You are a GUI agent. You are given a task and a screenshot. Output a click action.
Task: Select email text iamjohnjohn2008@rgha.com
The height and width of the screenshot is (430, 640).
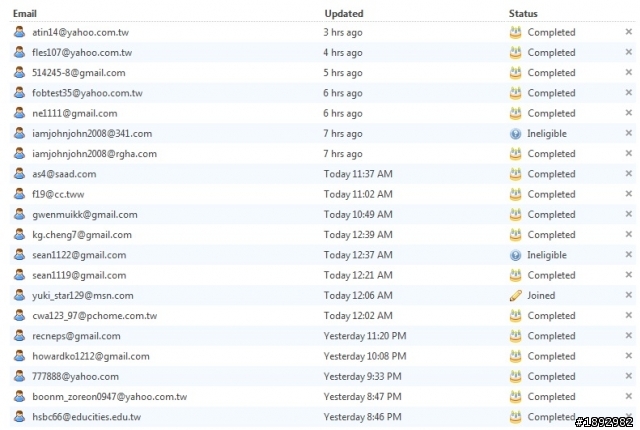coord(94,154)
